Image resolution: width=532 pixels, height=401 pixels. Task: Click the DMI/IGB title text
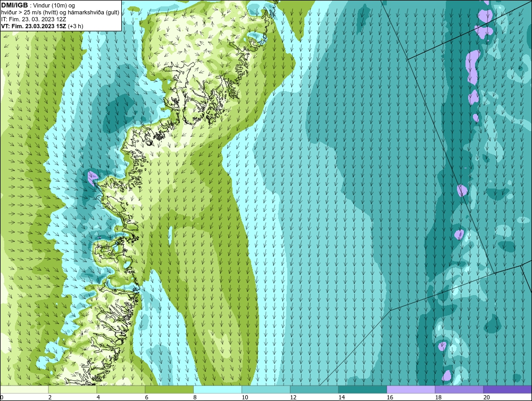tap(14, 5)
